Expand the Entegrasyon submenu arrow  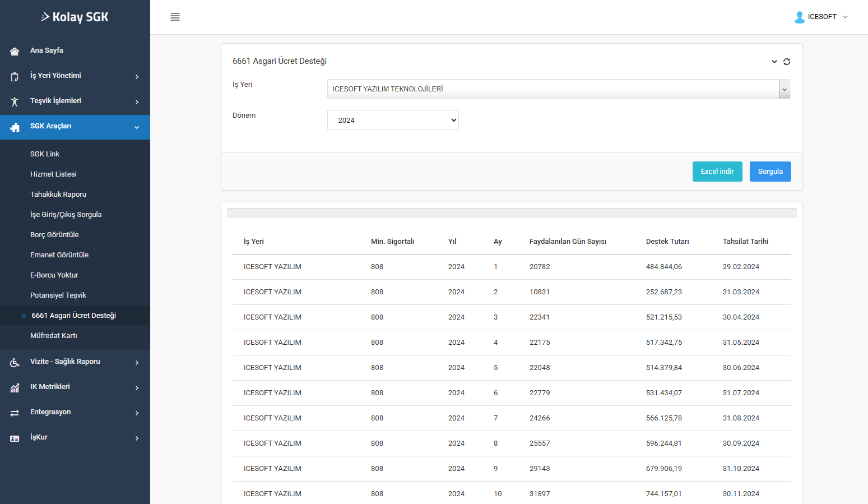tap(137, 413)
